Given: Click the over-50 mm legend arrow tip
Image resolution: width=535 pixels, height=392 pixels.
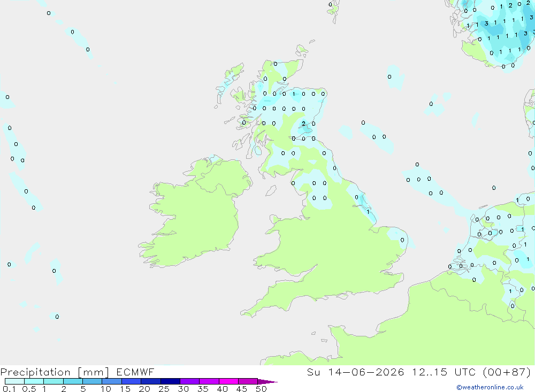Looking at the screenshot, I should [x=267, y=382].
